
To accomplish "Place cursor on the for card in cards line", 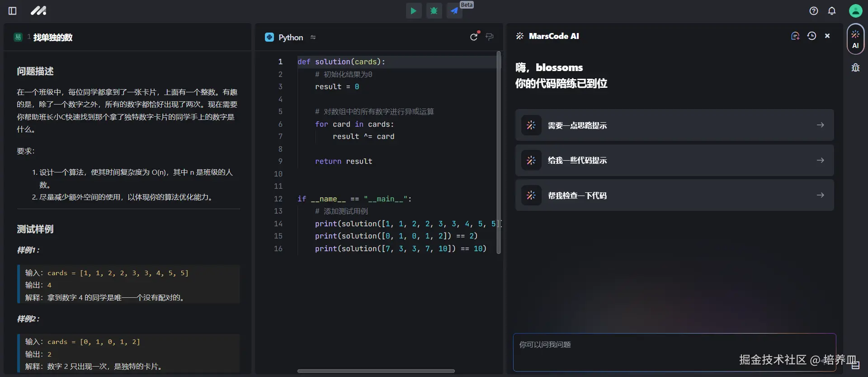I will click(x=354, y=124).
